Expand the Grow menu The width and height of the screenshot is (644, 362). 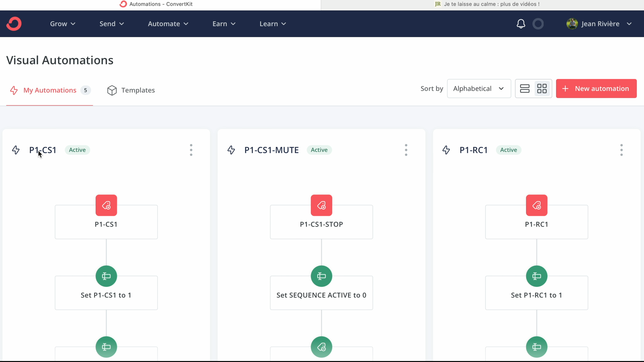tap(63, 24)
